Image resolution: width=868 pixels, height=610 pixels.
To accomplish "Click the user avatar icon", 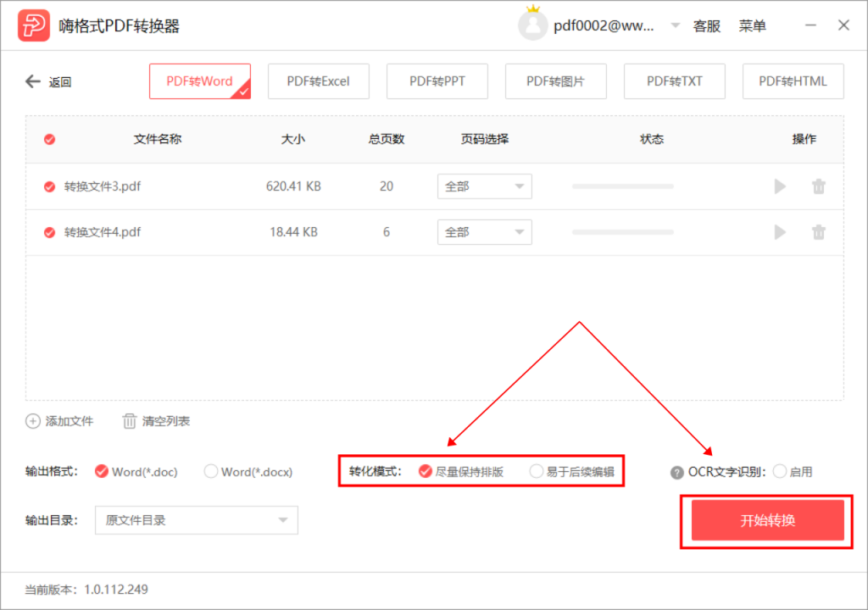I will click(532, 25).
